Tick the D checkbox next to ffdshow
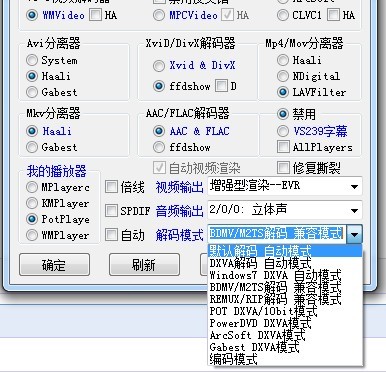The width and height of the screenshot is (386, 372). 221,86
